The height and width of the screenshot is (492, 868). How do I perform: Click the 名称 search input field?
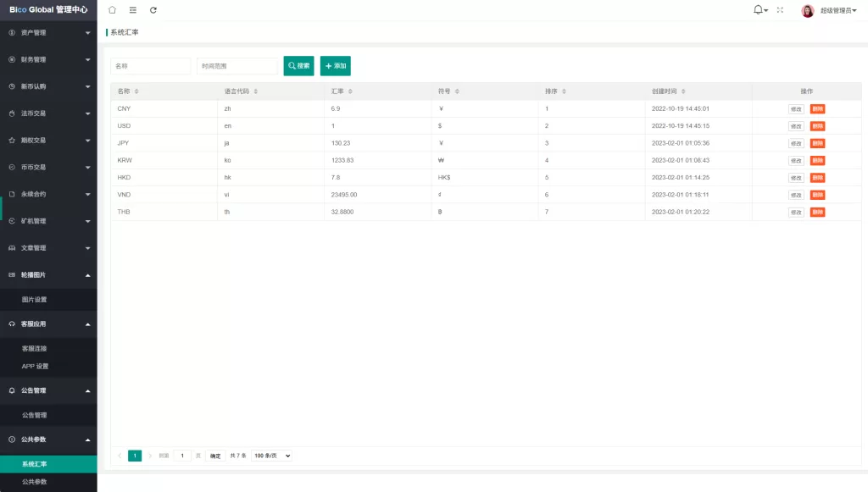click(149, 65)
